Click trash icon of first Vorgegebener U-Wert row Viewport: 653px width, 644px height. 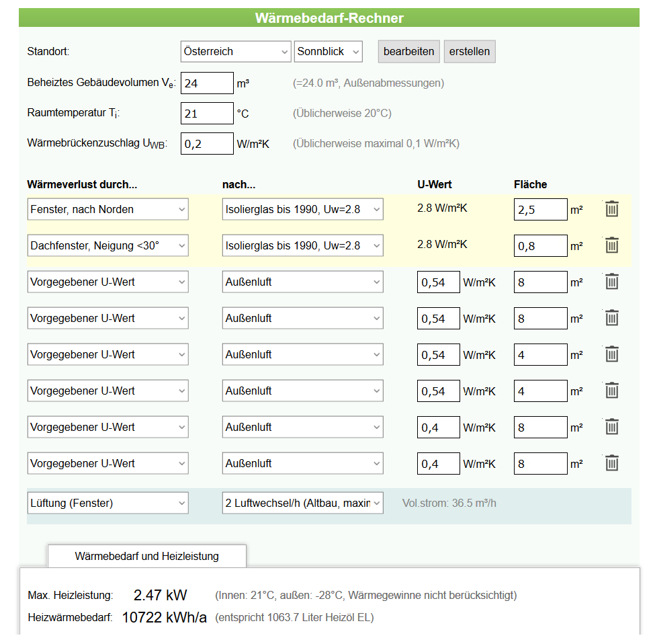click(611, 282)
